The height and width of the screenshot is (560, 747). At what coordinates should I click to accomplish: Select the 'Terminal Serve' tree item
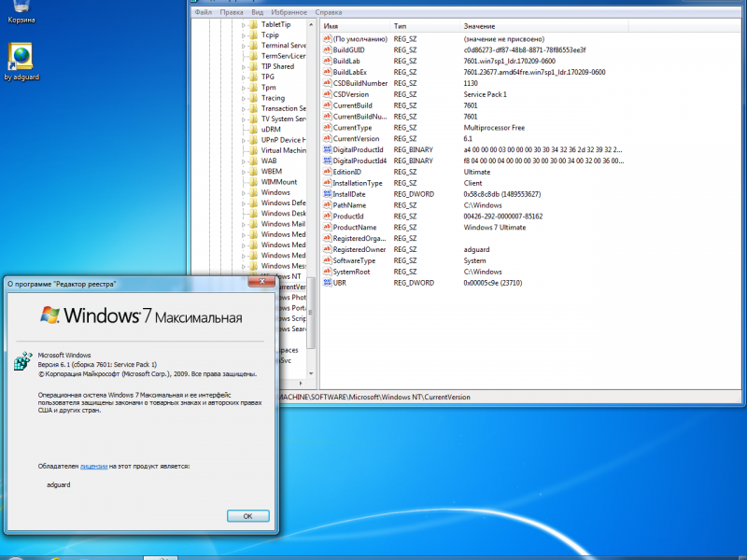[x=284, y=45]
